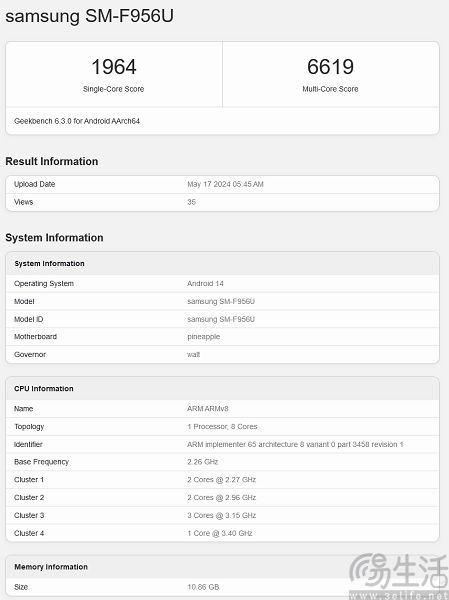
Task: Select the Android 14 value
Action: (x=205, y=284)
